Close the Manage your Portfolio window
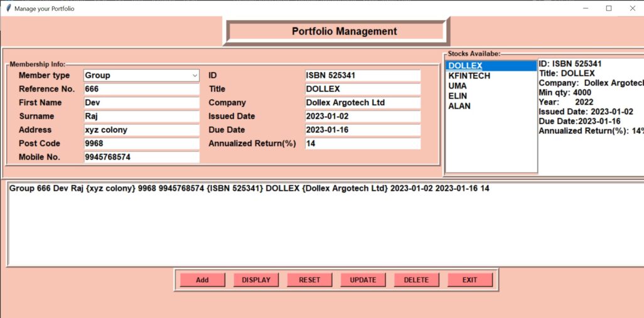This screenshot has height=318, width=644. pyautogui.click(x=633, y=8)
